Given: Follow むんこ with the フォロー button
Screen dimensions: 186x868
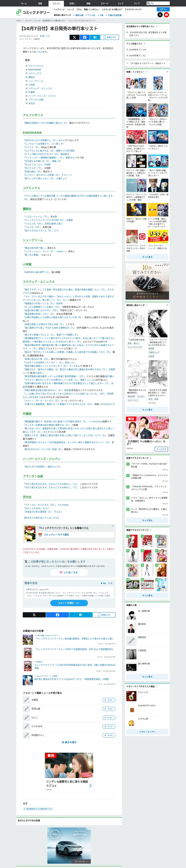Looking at the screenshot, I should [x=109, y=717].
